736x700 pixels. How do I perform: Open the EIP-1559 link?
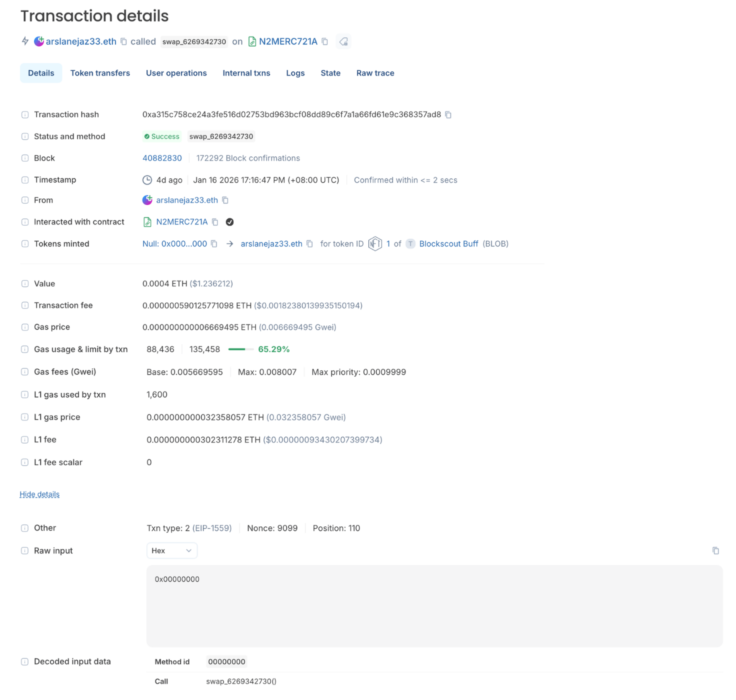(x=212, y=528)
